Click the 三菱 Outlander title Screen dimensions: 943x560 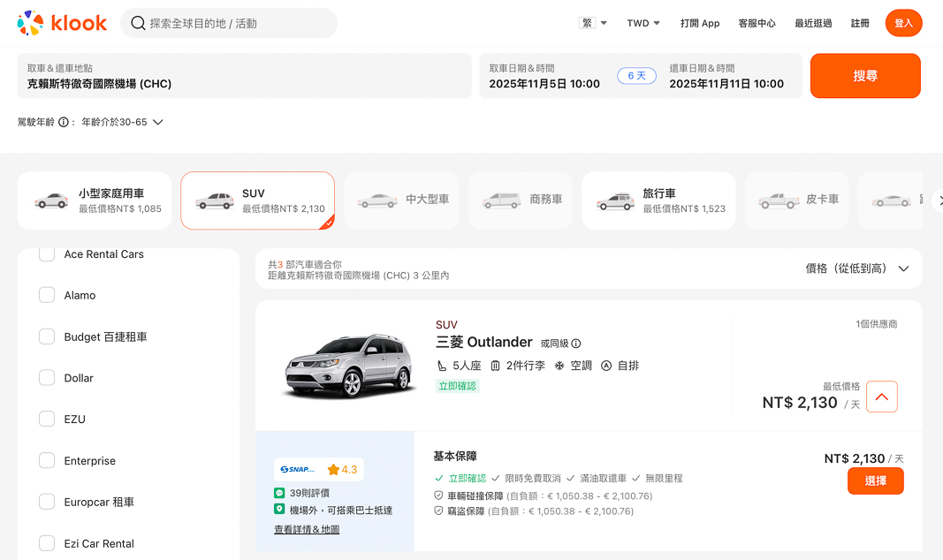(484, 342)
